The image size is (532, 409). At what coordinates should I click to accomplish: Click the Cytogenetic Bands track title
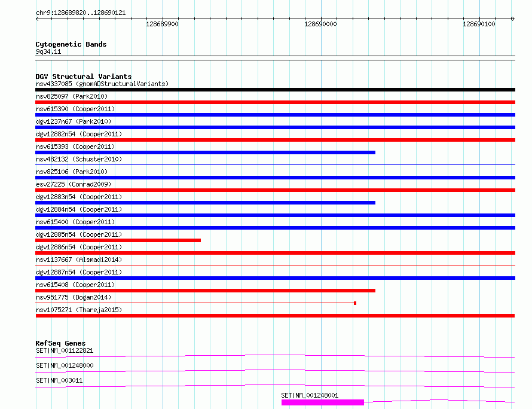pyautogui.click(x=71, y=44)
